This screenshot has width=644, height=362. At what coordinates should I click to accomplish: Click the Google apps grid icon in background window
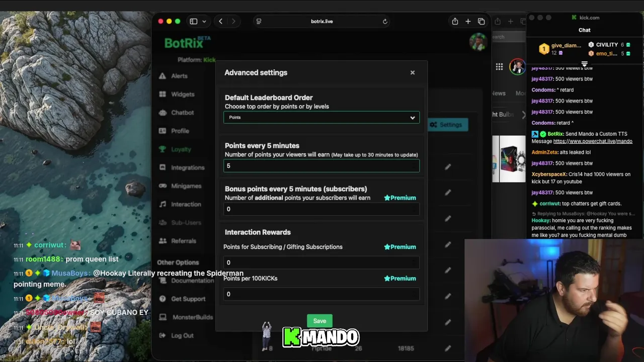(x=499, y=67)
